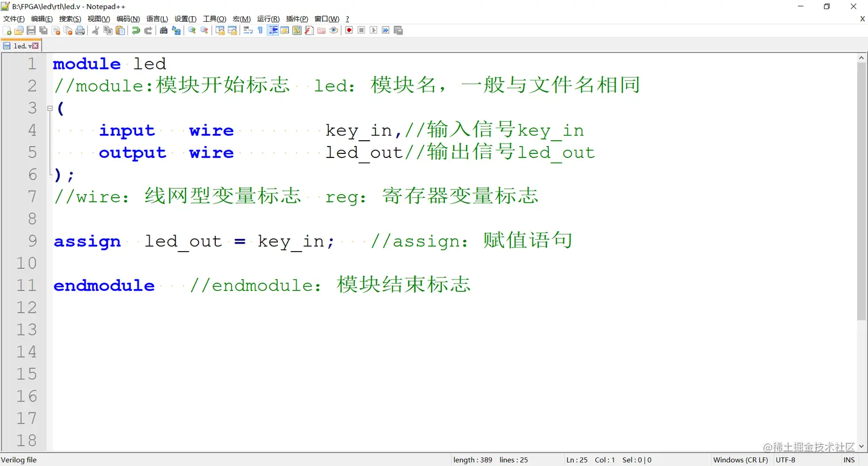
Task: Open the 语言(L) menu
Action: pyautogui.click(x=157, y=18)
